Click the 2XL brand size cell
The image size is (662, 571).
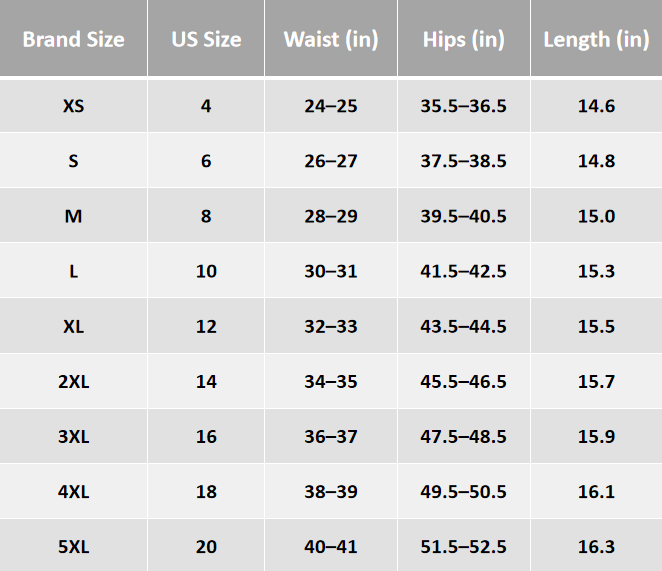73,381
